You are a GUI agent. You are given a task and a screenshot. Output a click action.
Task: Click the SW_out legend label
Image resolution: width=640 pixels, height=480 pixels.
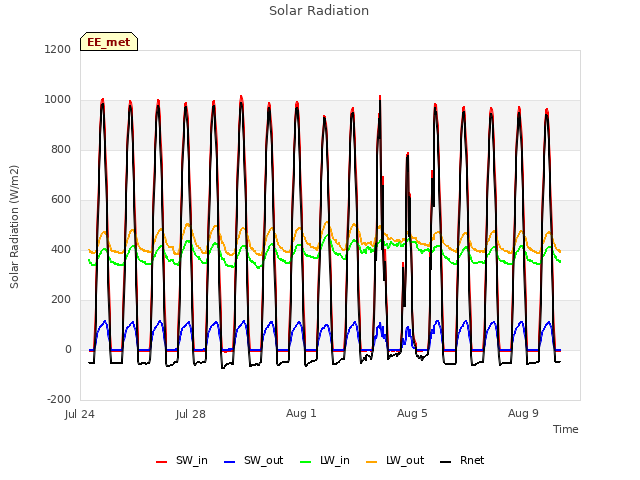[x=263, y=461]
